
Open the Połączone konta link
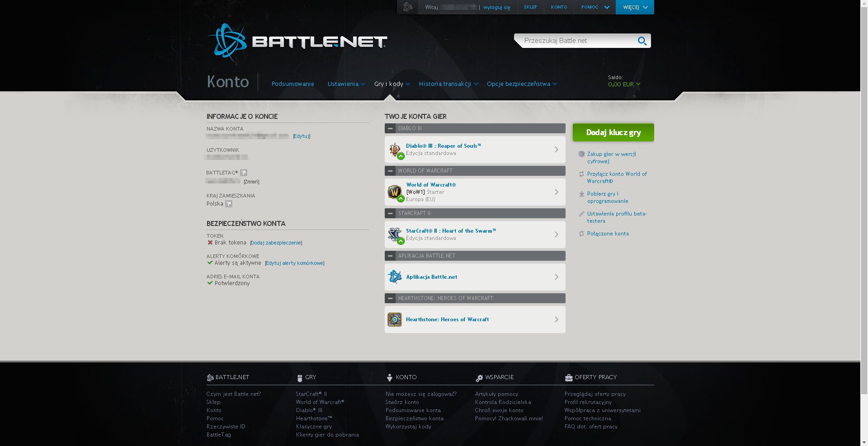(608, 234)
